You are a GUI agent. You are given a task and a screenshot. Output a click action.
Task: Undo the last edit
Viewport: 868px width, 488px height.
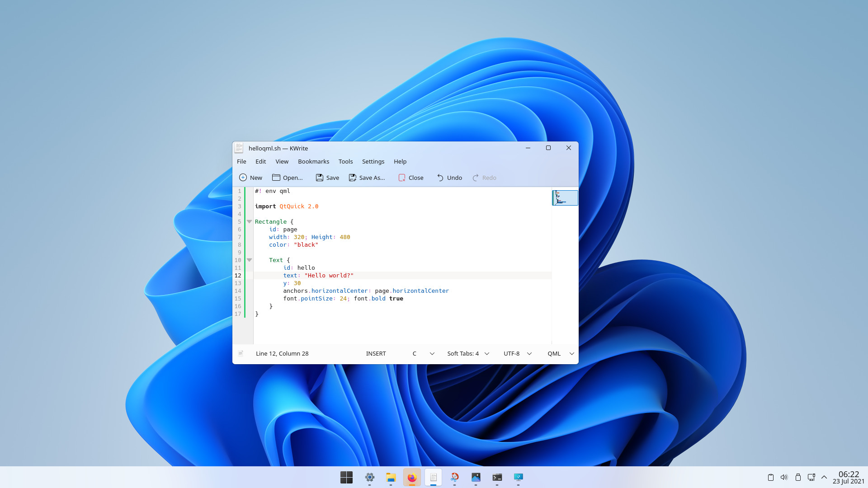click(x=449, y=178)
